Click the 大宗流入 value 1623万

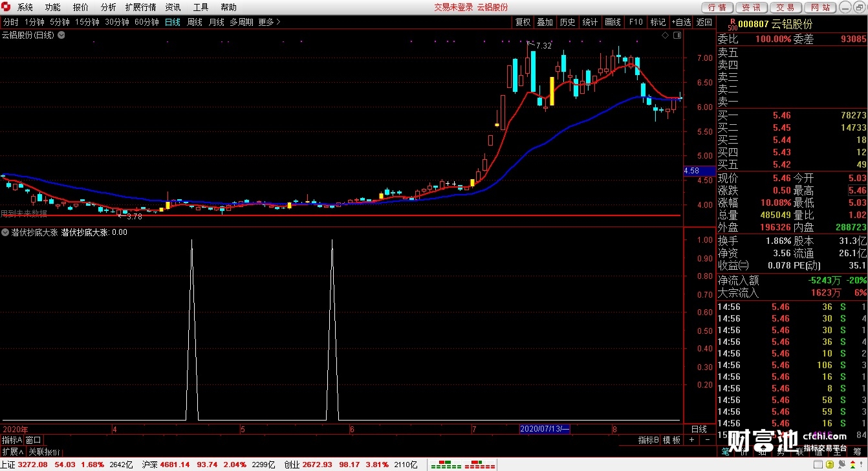[x=826, y=292]
